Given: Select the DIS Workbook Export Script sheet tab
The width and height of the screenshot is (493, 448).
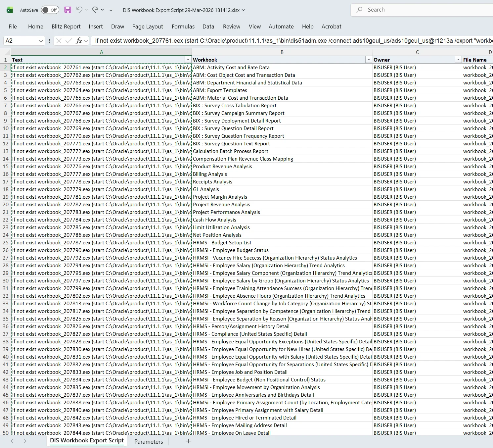Looking at the screenshot, I should pos(87,441).
